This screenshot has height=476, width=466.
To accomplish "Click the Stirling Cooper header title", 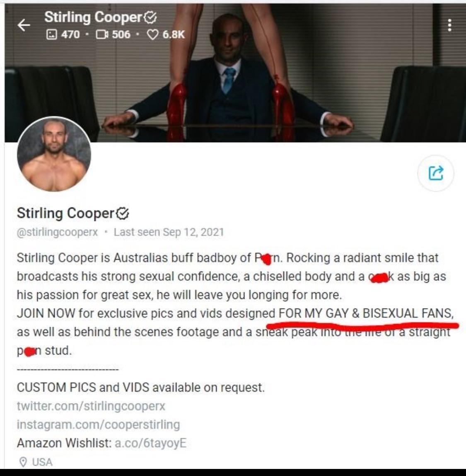I will pos(93,17).
